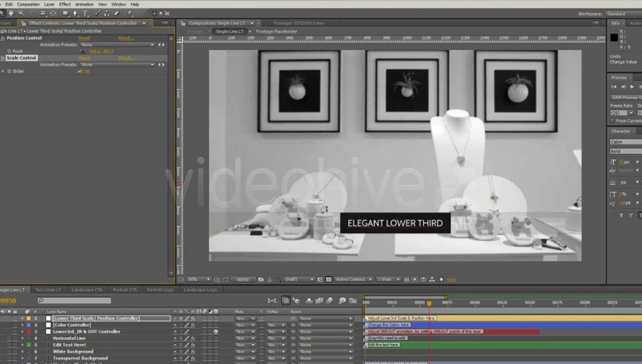Open Animation Presets dropdown for Scale Control
The height and width of the screenshot is (364, 642).
(x=117, y=65)
